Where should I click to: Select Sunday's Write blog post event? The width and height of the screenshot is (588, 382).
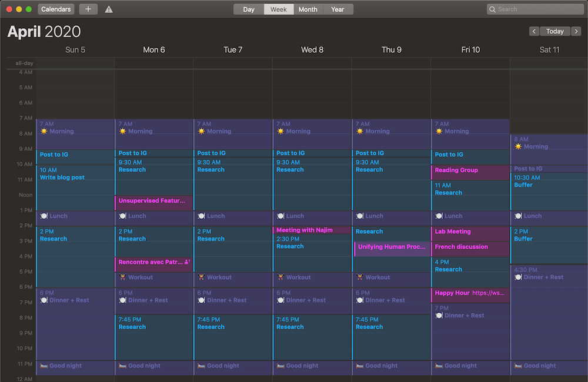(75, 187)
